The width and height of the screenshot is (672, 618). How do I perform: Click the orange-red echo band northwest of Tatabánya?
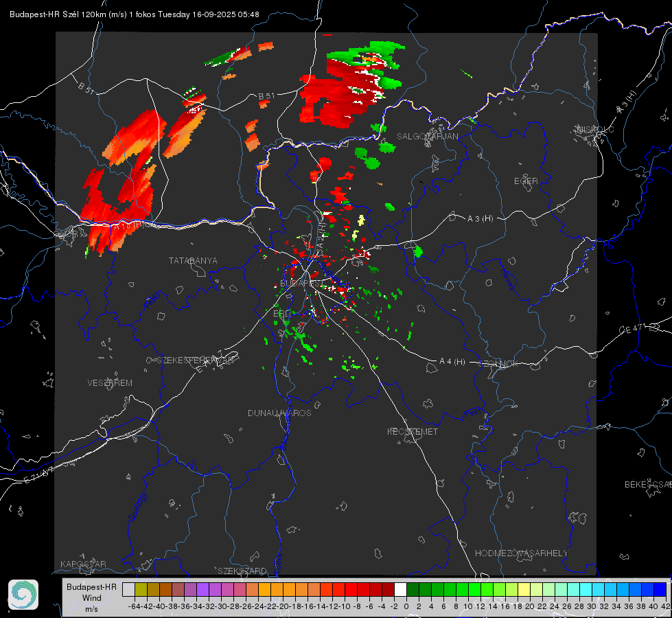(135, 137)
